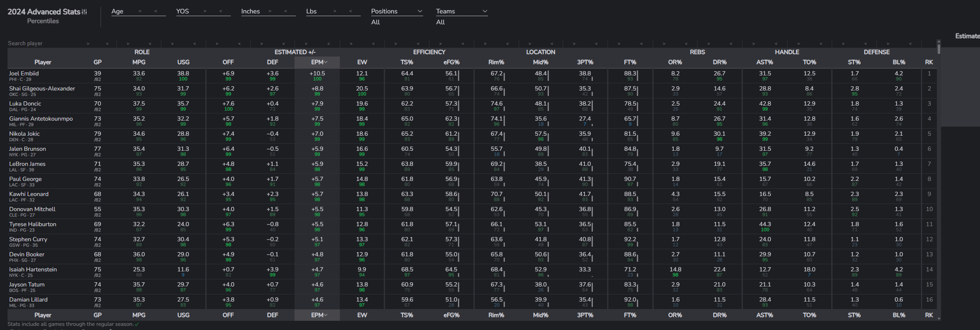Sort by BL% in the top header
Viewport: 980px width, 330px height.
click(x=899, y=62)
